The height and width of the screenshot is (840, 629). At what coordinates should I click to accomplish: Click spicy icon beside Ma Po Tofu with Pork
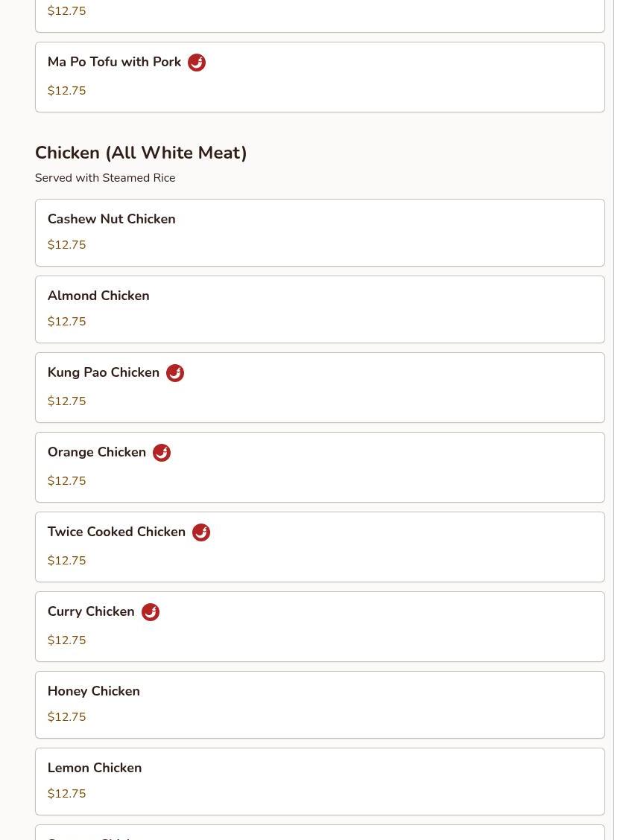[x=197, y=63]
